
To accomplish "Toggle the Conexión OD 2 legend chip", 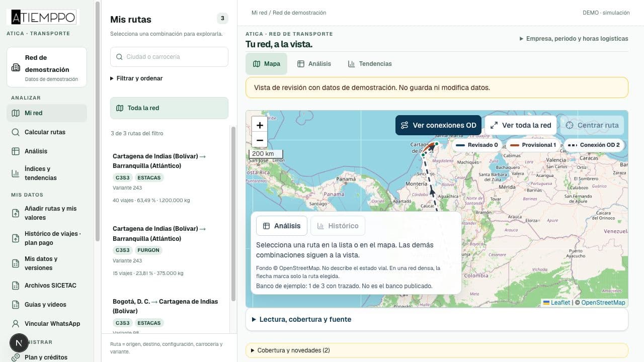I will coord(594,145).
